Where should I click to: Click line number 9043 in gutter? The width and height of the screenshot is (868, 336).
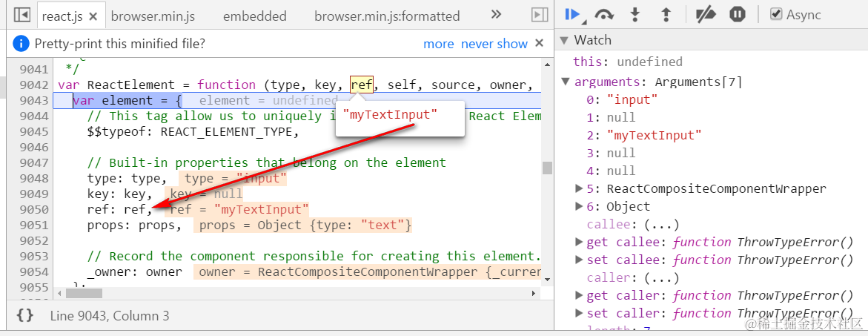[34, 101]
